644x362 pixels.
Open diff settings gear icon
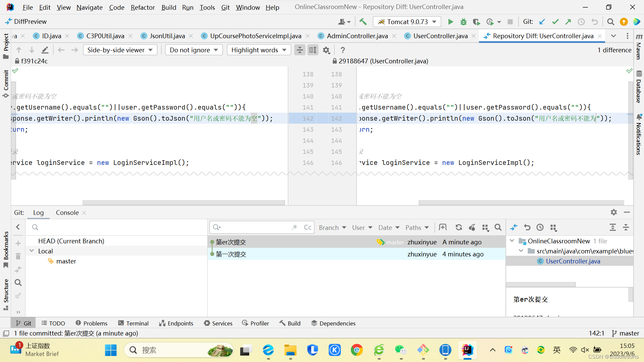pyautogui.click(x=326, y=50)
